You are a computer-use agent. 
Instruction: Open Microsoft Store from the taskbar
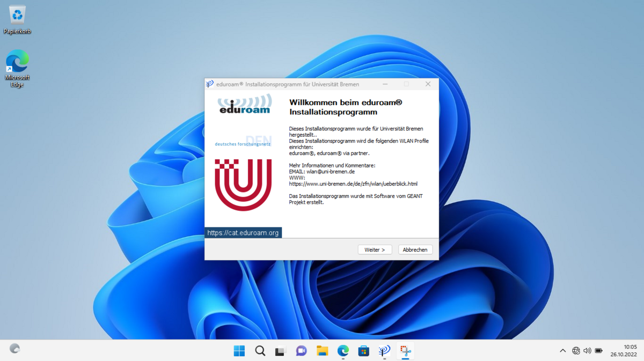(364, 351)
